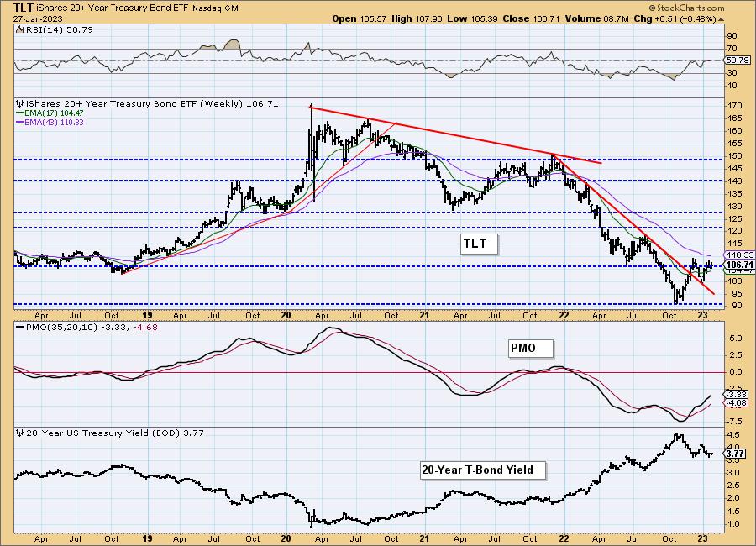Screen dimensions: 756x546
Task: Click the green line marker before EMA(17)
Action: (20, 113)
